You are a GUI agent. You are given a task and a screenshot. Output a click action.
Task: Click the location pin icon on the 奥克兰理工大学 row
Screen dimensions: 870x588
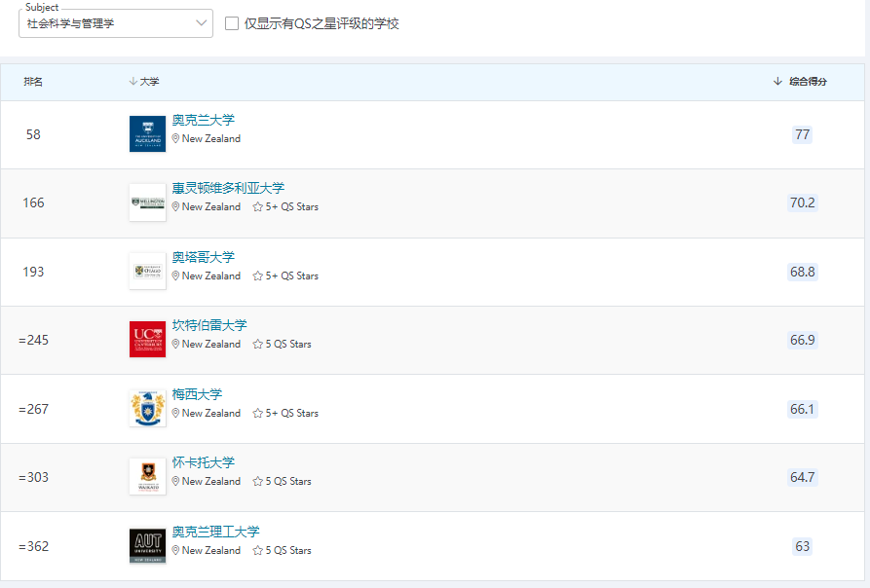tap(175, 550)
